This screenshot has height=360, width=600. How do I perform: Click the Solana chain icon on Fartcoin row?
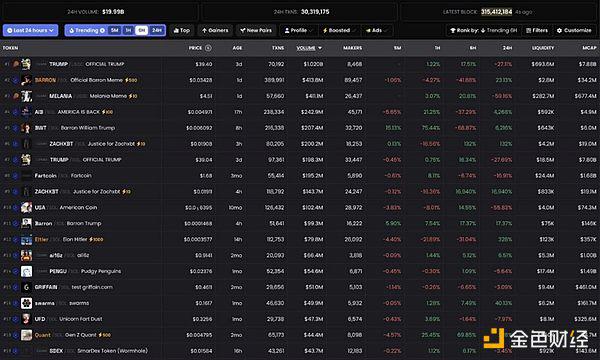tap(15, 176)
